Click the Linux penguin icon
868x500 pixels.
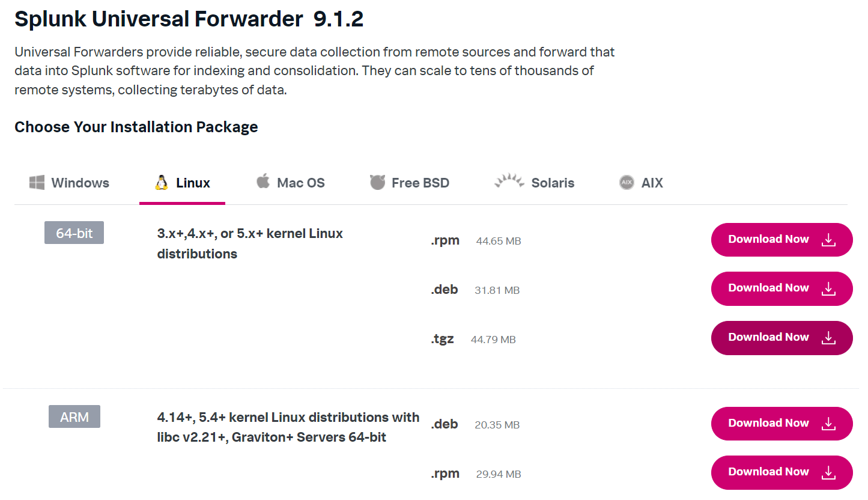point(161,183)
